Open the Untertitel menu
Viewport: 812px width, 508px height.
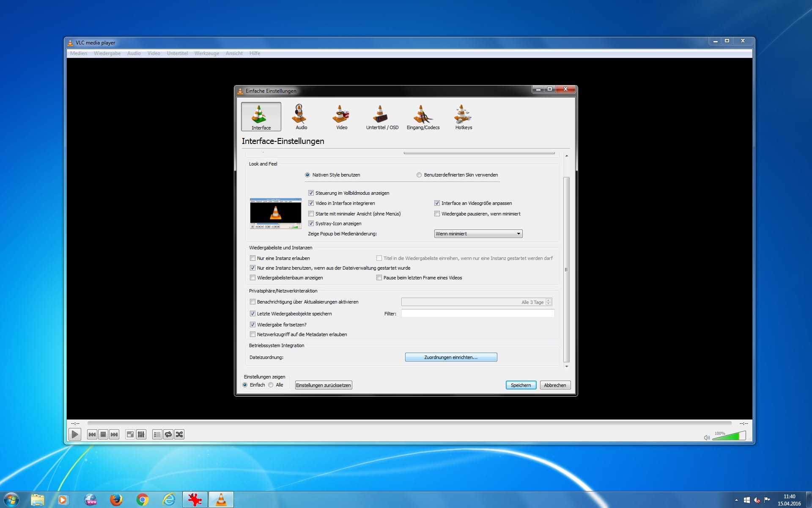pos(177,53)
